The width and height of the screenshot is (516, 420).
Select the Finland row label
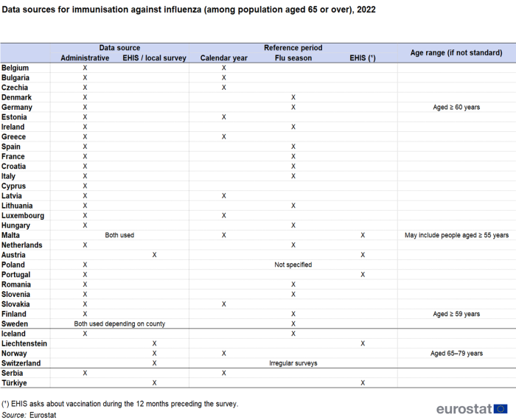click(x=14, y=314)
